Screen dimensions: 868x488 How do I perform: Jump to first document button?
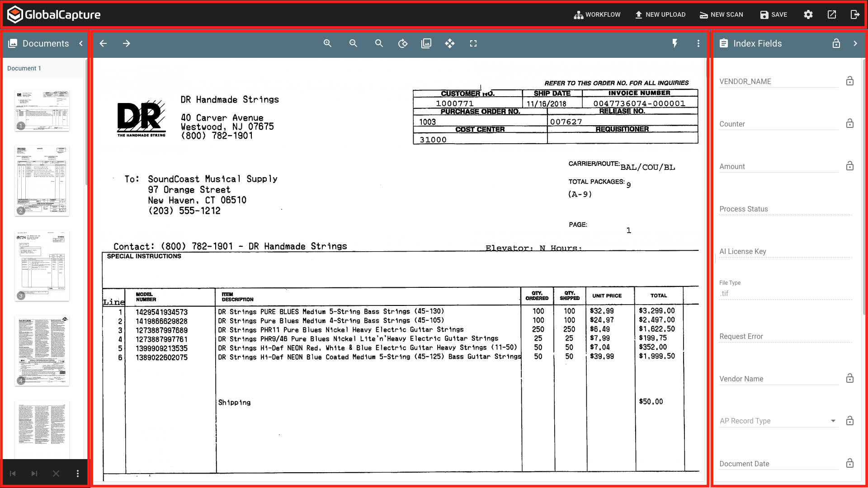tap(13, 474)
